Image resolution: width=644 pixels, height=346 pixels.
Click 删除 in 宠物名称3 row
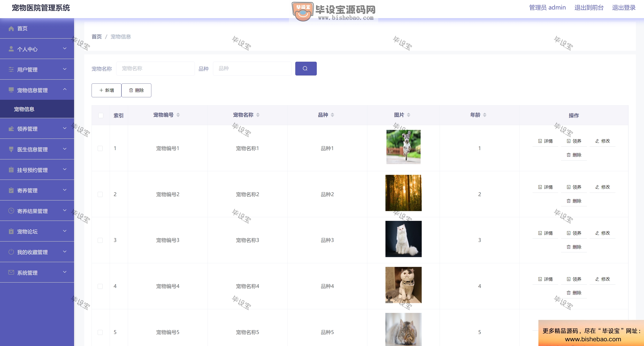click(574, 247)
